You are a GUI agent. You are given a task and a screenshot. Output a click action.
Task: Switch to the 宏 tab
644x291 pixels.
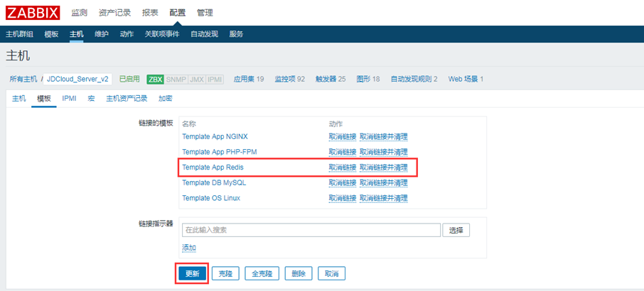pyautogui.click(x=91, y=99)
